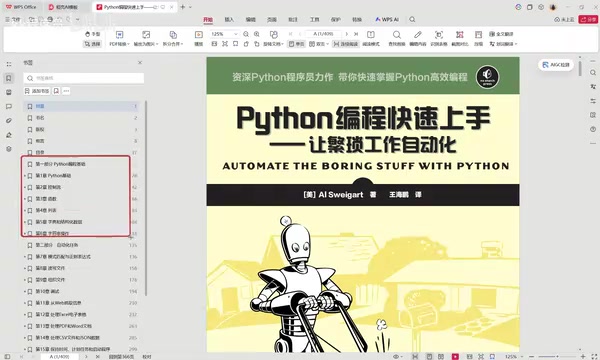
Task: Open the 查找替换 find and replace tool
Action: [397, 39]
